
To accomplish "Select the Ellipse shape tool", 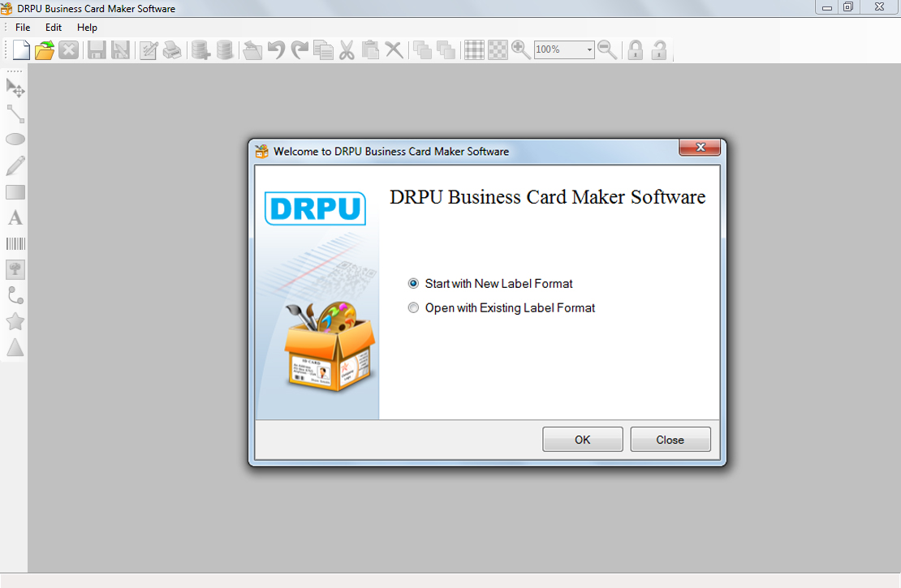I will coord(15,139).
